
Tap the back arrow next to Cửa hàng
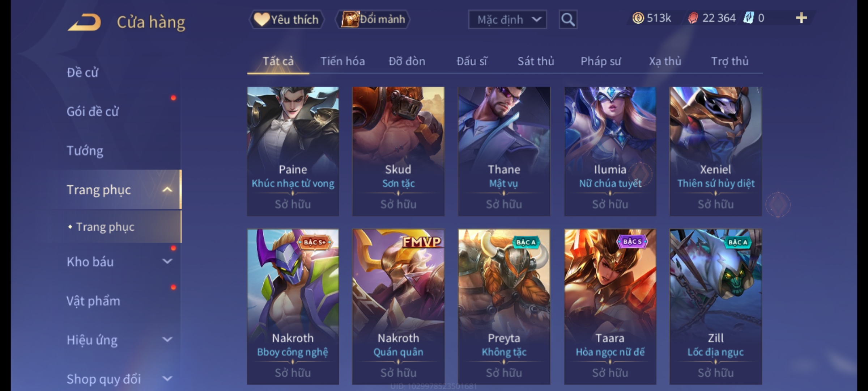coord(84,22)
